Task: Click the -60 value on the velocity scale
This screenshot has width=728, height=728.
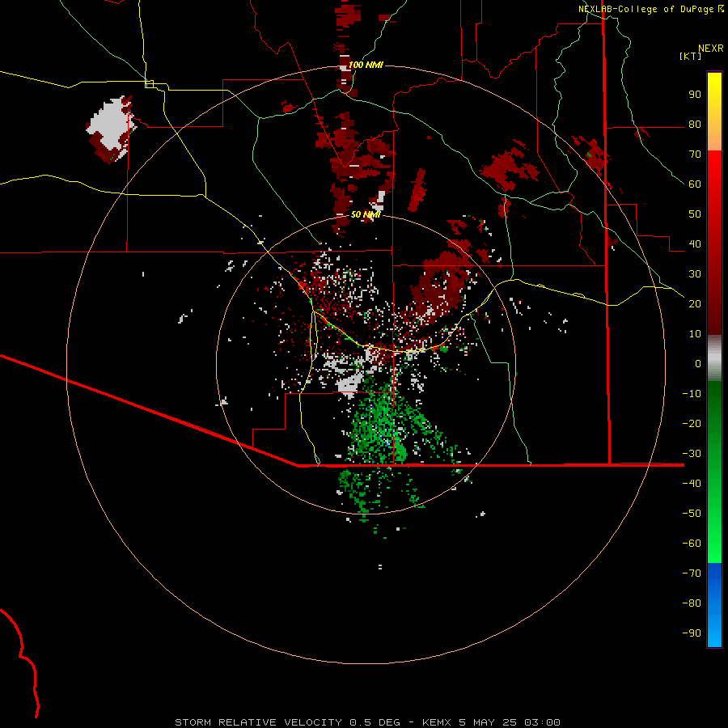Action: tap(692, 544)
